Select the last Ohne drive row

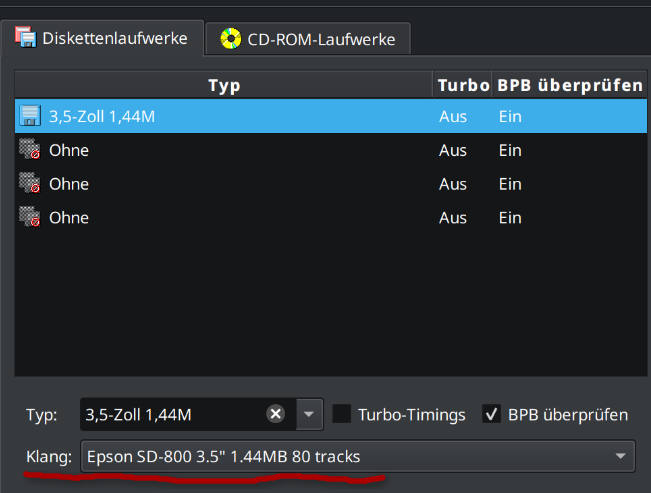[x=330, y=217]
